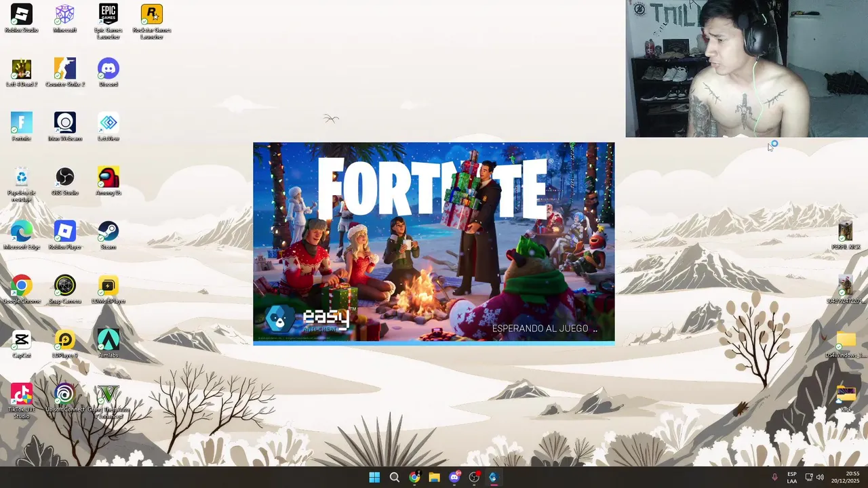Viewport: 868px width, 488px height.
Task: Click the taskbar Search magnifier
Action: [x=394, y=477]
